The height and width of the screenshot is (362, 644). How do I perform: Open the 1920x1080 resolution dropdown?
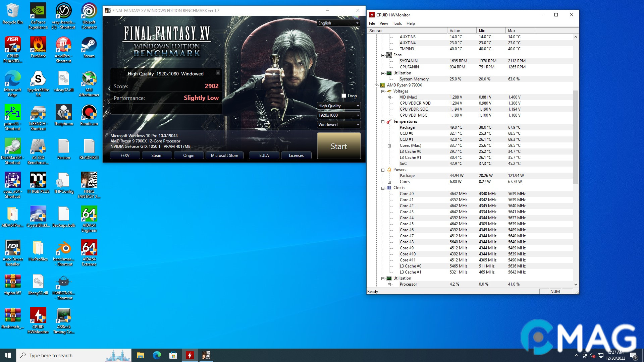338,115
